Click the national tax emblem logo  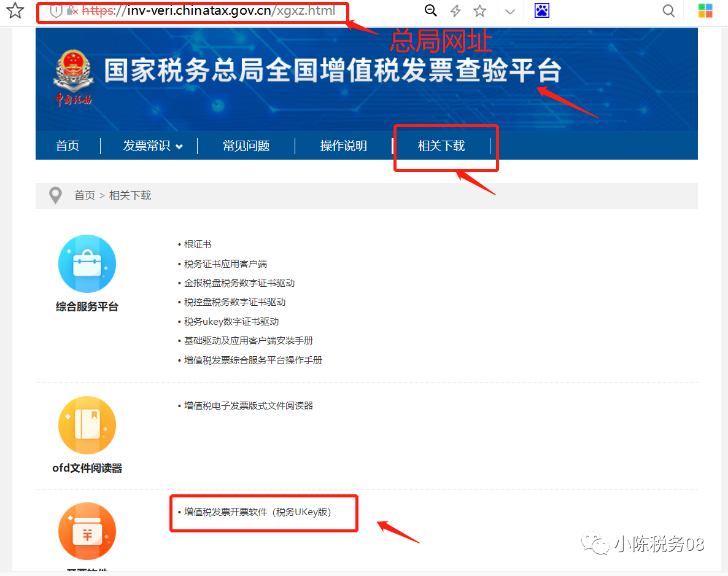74,77
